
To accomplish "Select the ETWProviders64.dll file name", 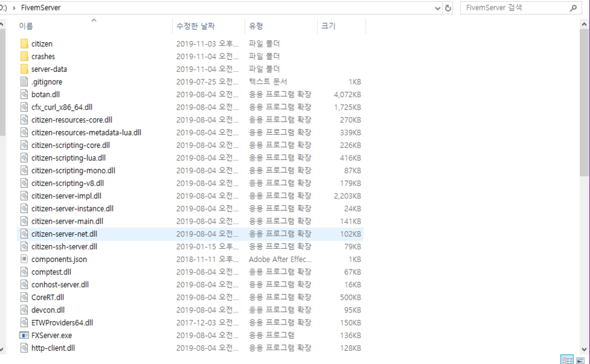I will 62,322.
